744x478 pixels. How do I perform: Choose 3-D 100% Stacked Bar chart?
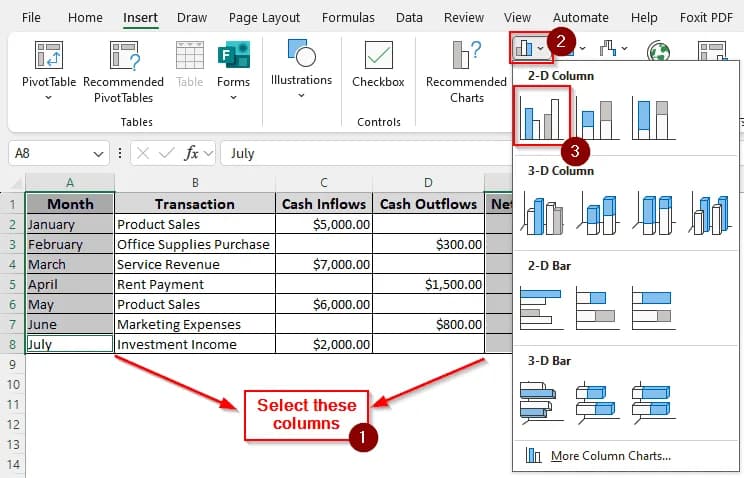tap(653, 402)
